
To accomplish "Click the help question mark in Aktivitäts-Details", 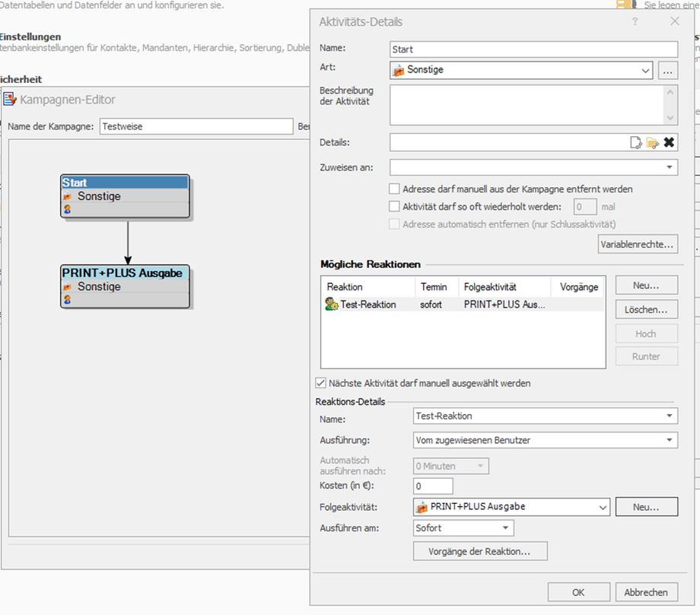I will 635,21.
